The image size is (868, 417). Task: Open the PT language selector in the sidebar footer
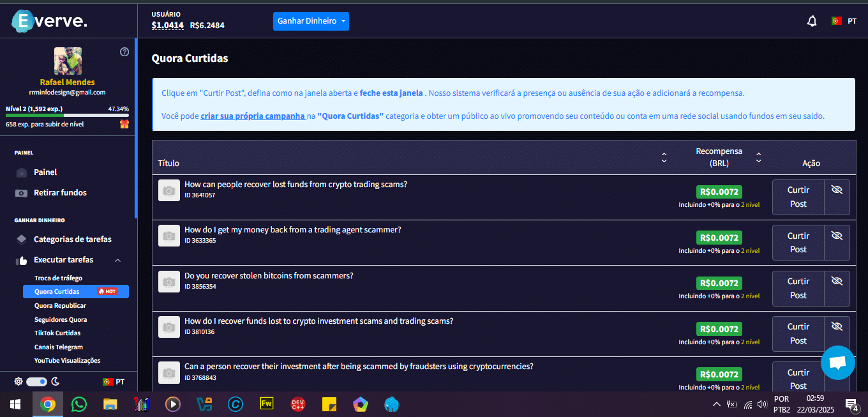pyautogui.click(x=114, y=382)
